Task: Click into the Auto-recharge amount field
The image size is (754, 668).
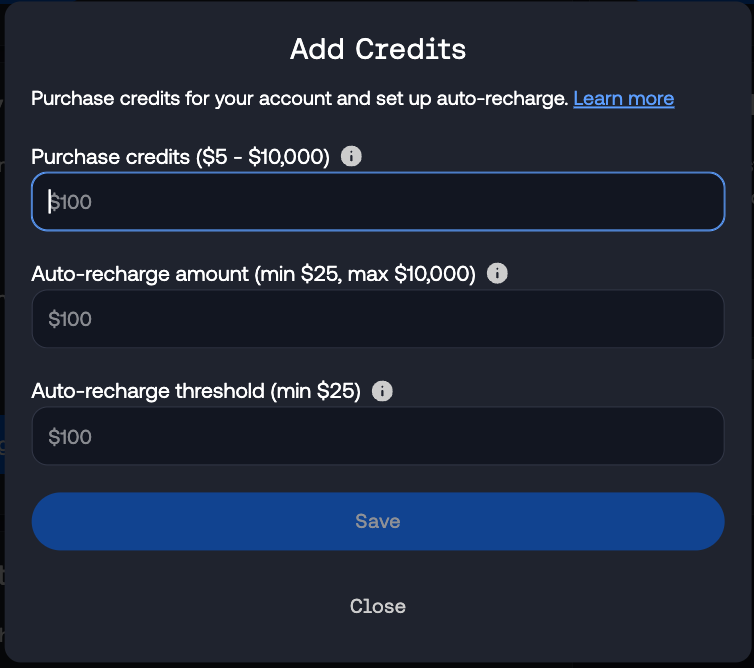Action: pyautogui.click(x=378, y=319)
